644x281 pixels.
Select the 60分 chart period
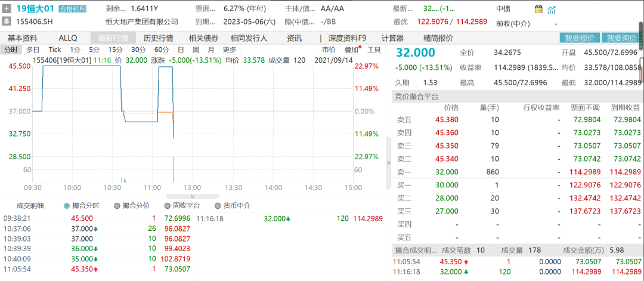[x=162, y=50]
